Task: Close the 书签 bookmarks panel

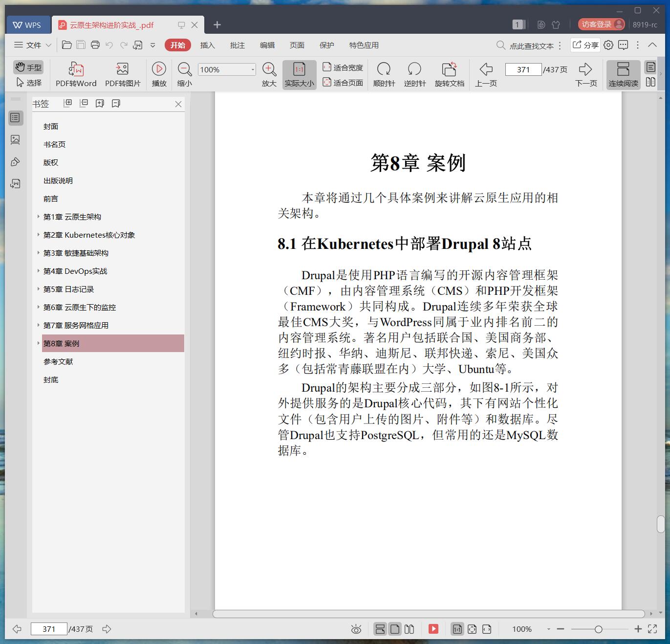Action: 178,104
